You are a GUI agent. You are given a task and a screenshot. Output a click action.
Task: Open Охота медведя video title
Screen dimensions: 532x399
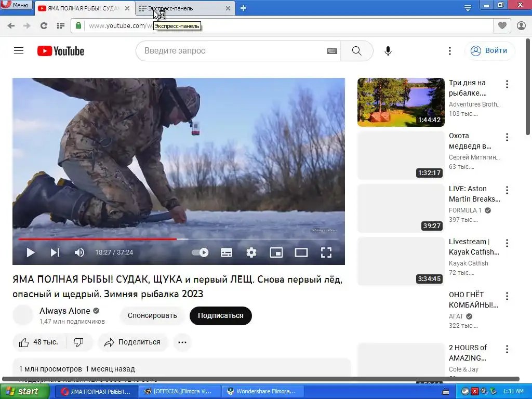(x=470, y=141)
